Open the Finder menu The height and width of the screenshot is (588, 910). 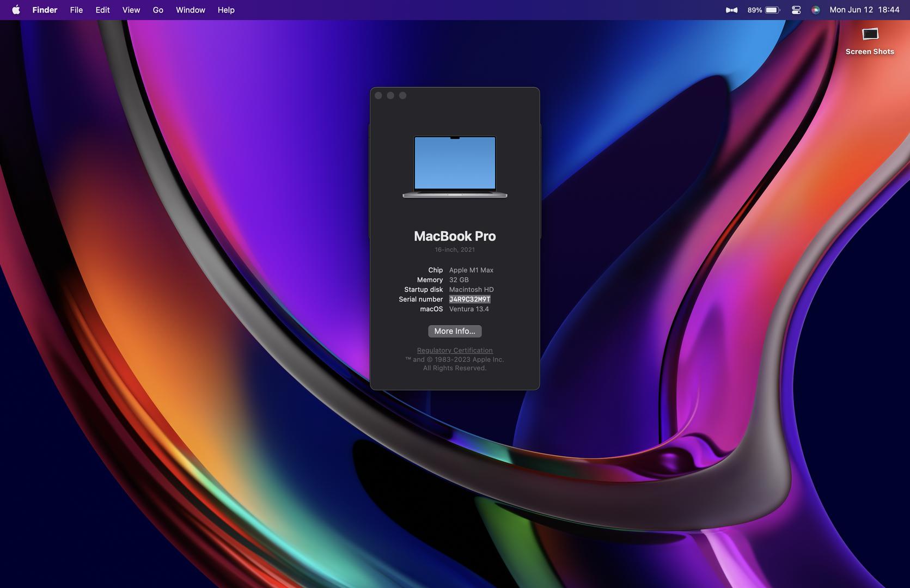pyautogui.click(x=45, y=10)
